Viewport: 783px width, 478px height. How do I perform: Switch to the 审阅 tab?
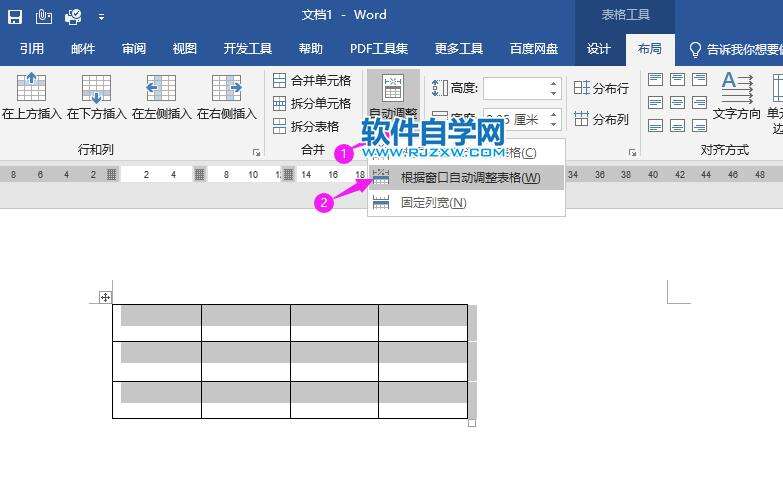pyautogui.click(x=134, y=48)
